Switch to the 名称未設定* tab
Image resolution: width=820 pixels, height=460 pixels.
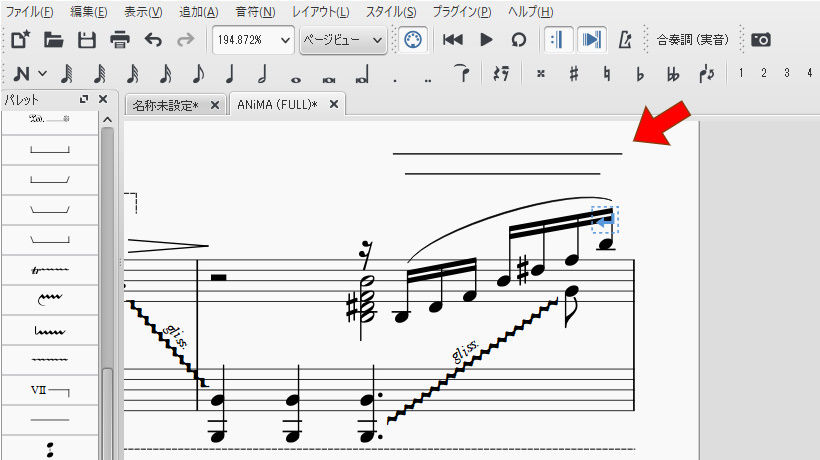165,106
